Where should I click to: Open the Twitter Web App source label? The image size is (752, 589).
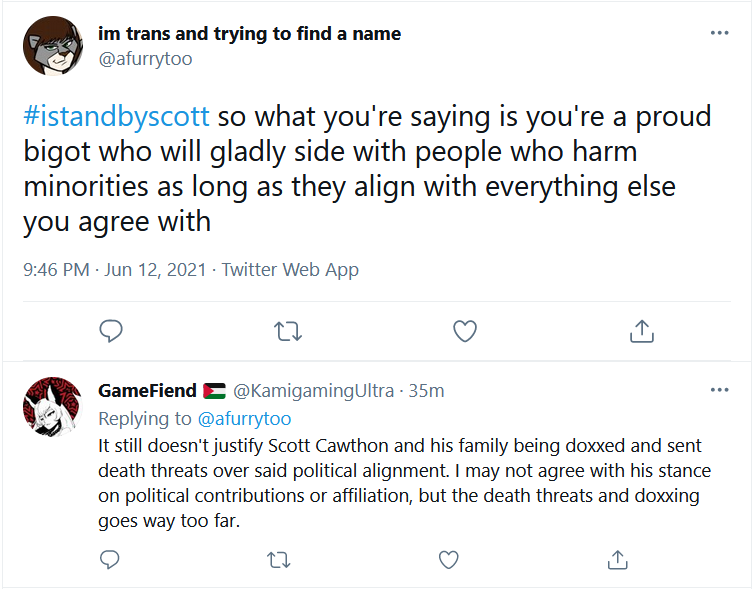[290, 270]
